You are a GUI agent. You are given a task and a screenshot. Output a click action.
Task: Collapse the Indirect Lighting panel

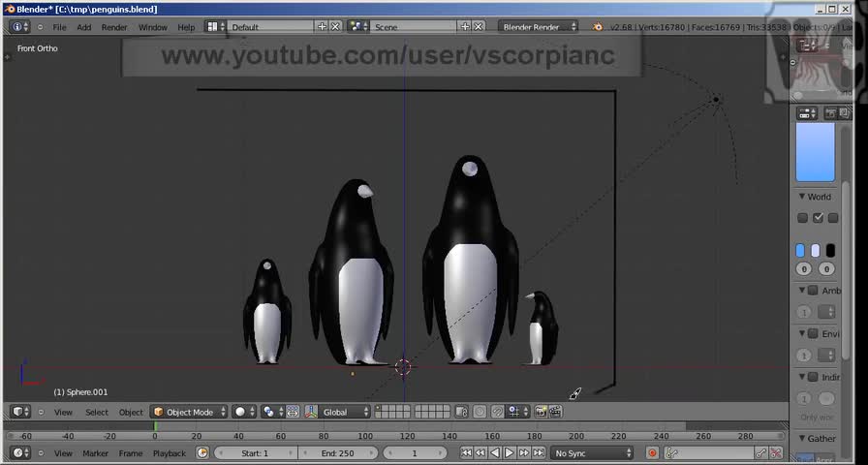[x=801, y=377]
